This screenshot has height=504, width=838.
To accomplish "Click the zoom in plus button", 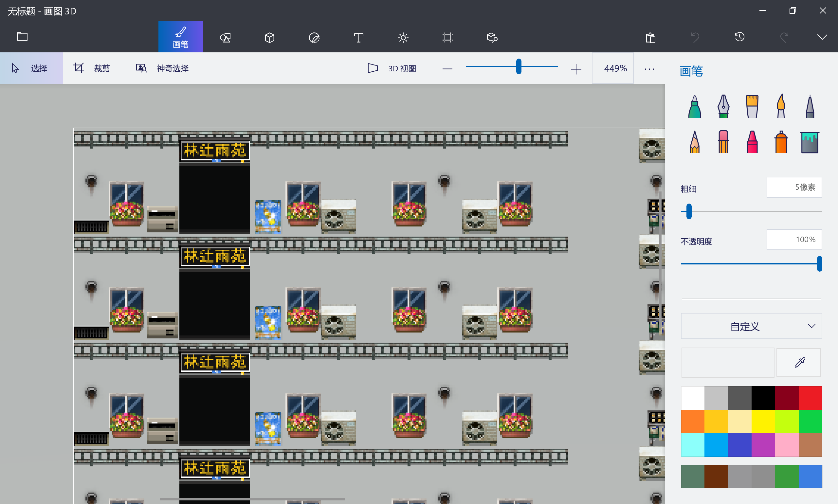I will (x=576, y=69).
